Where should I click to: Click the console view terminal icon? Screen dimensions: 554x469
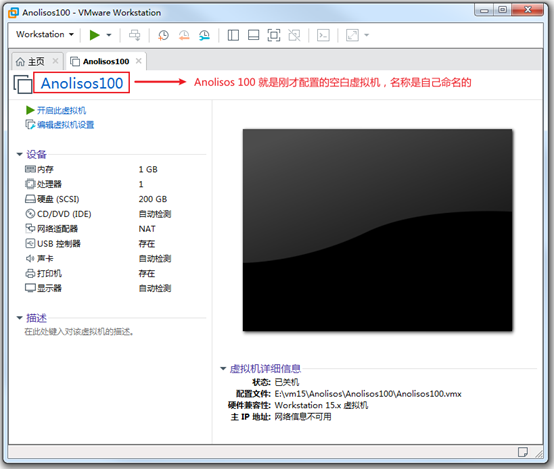pyautogui.click(x=323, y=35)
